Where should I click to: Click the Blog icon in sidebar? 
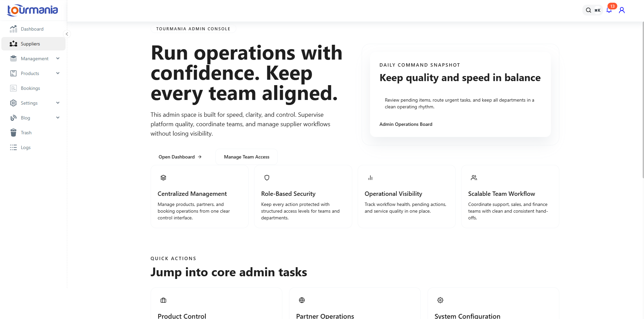pyautogui.click(x=13, y=118)
